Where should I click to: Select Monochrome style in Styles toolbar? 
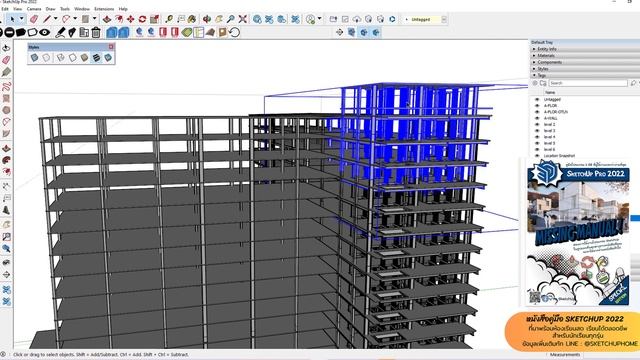pos(108,58)
